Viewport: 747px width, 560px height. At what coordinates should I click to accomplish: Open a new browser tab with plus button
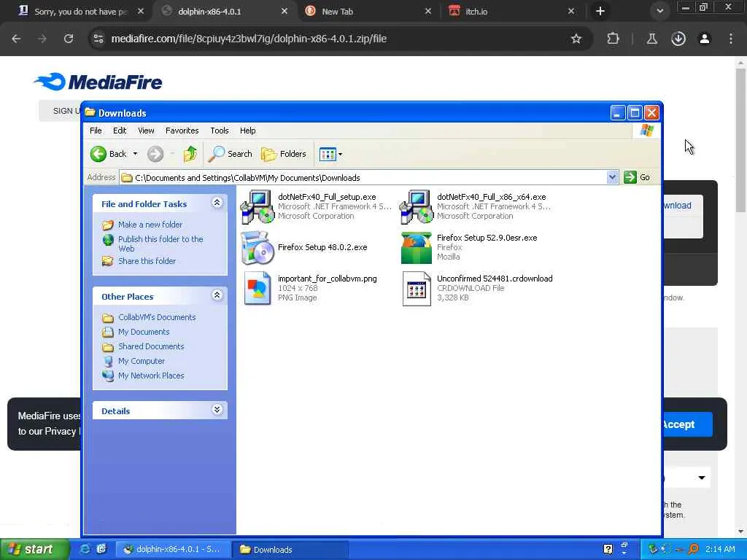[600, 11]
